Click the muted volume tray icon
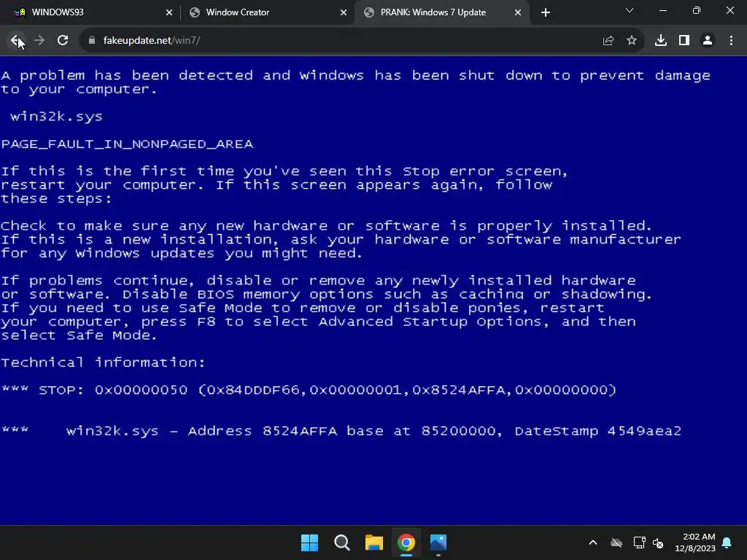 pyautogui.click(x=659, y=542)
